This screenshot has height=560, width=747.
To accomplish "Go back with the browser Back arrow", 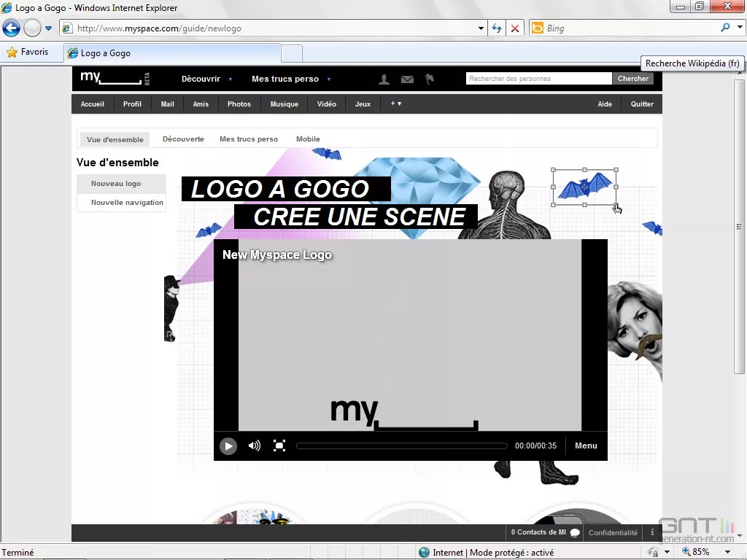I will [12, 28].
